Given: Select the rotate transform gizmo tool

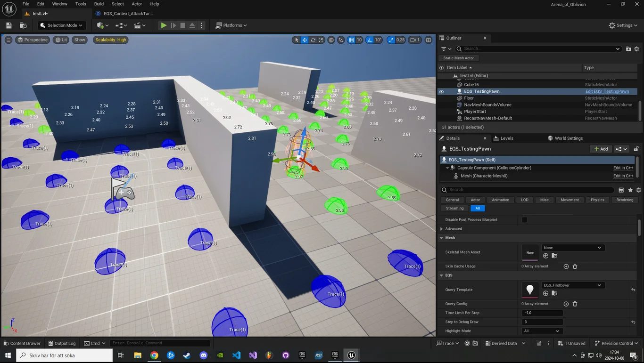Looking at the screenshot, I should [313, 40].
